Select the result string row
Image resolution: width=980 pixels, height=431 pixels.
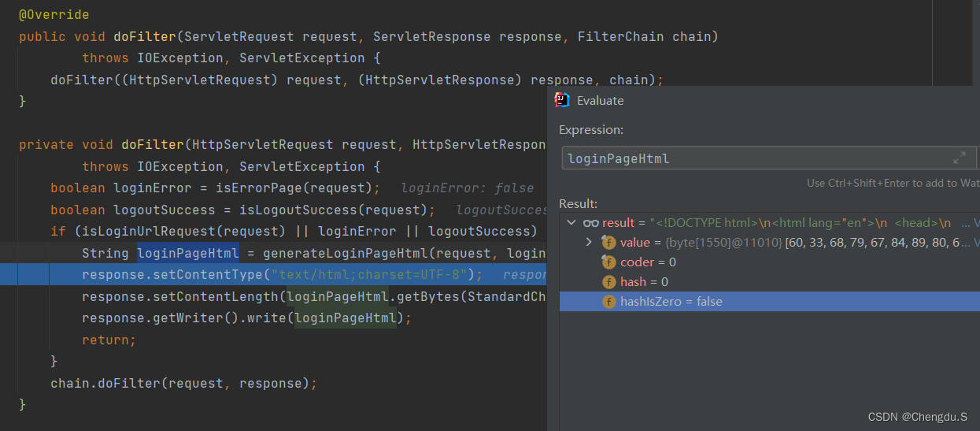pyautogui.click(x=770, y=223)
